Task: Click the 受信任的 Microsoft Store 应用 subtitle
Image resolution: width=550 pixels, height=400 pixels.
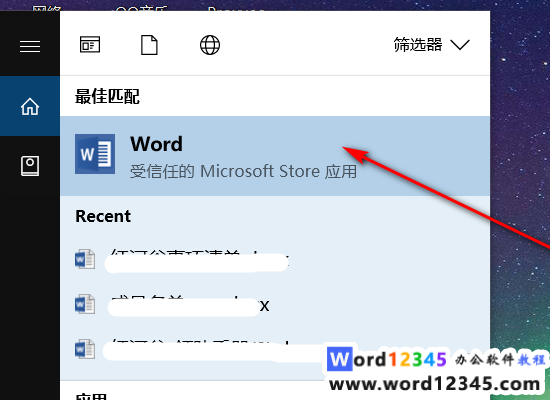Action: pos(243,172)
